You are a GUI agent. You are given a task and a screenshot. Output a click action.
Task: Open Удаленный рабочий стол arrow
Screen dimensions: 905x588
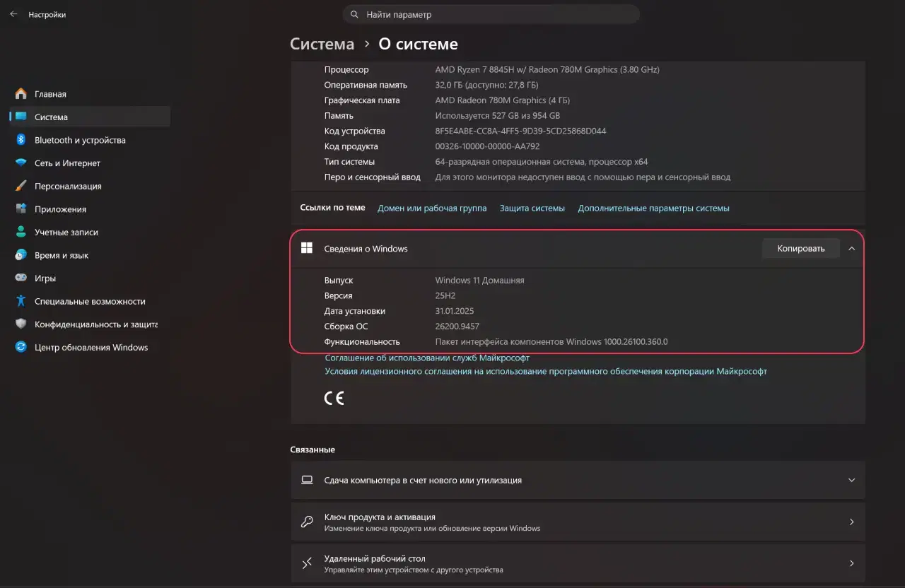tap(851, 563)
